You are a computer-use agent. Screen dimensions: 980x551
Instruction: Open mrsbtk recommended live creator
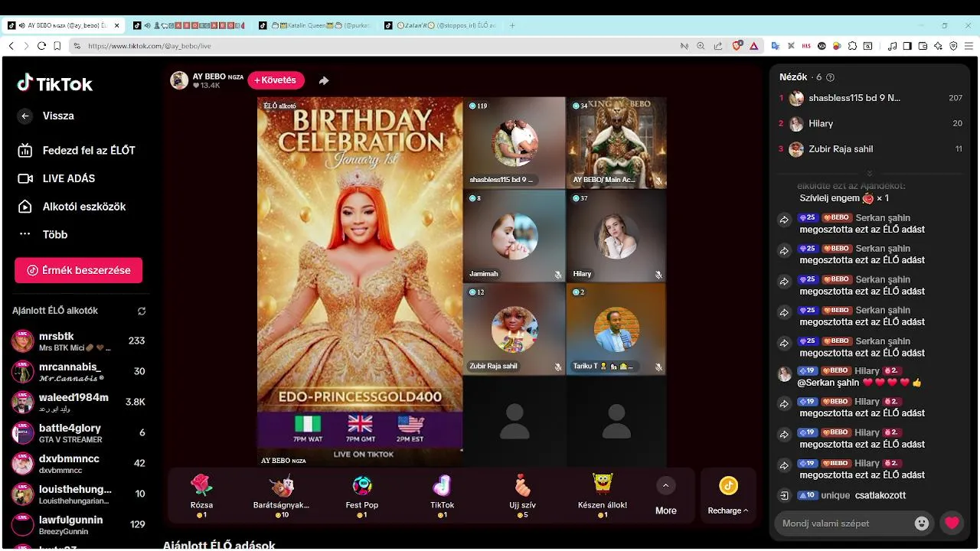click(x=78, y=341)
